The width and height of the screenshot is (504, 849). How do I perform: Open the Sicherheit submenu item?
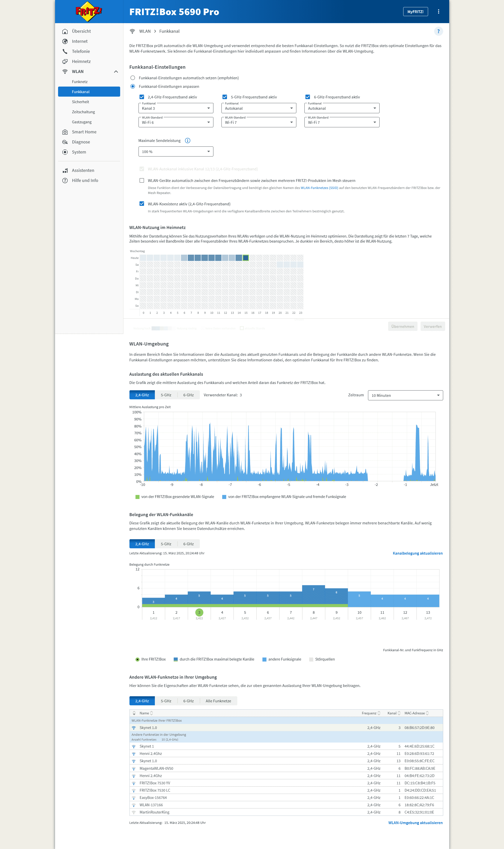80,102
